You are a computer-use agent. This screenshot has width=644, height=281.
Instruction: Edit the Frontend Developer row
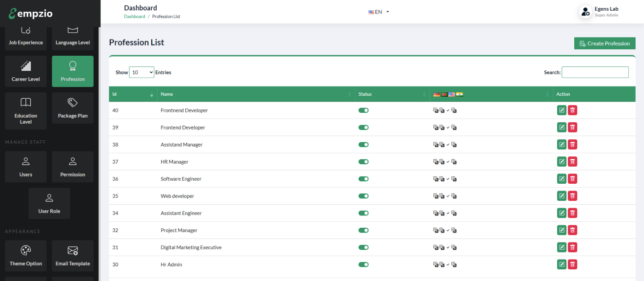[x=562, y=128]
